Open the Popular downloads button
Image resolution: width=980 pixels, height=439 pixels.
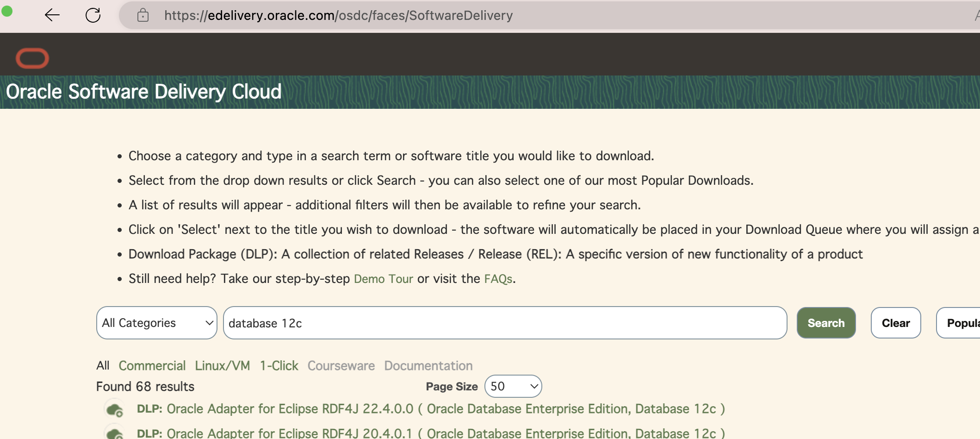[x=958, y=323]
